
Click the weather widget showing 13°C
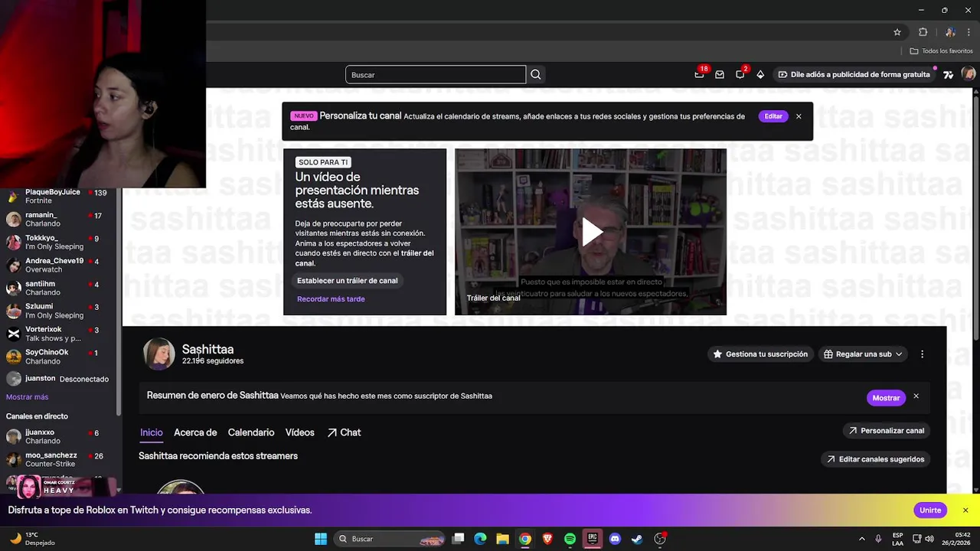point(31,539)
